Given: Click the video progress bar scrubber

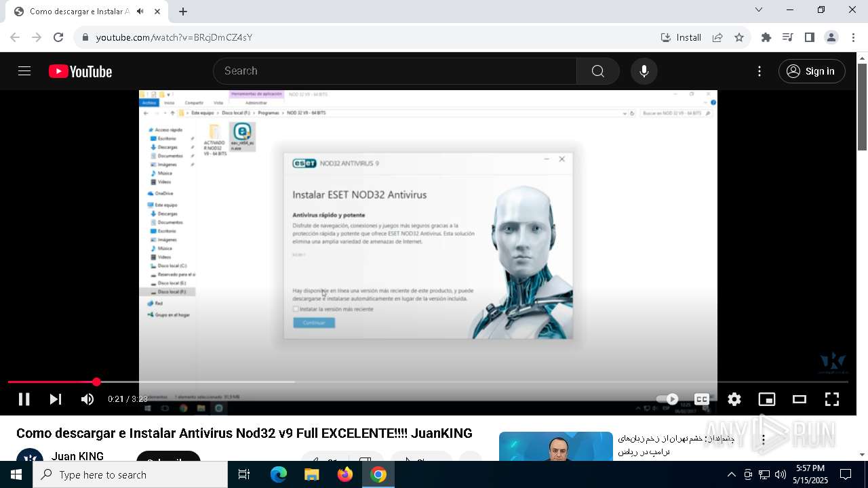Looking at the screenshot, I should (x=96, y=382).
